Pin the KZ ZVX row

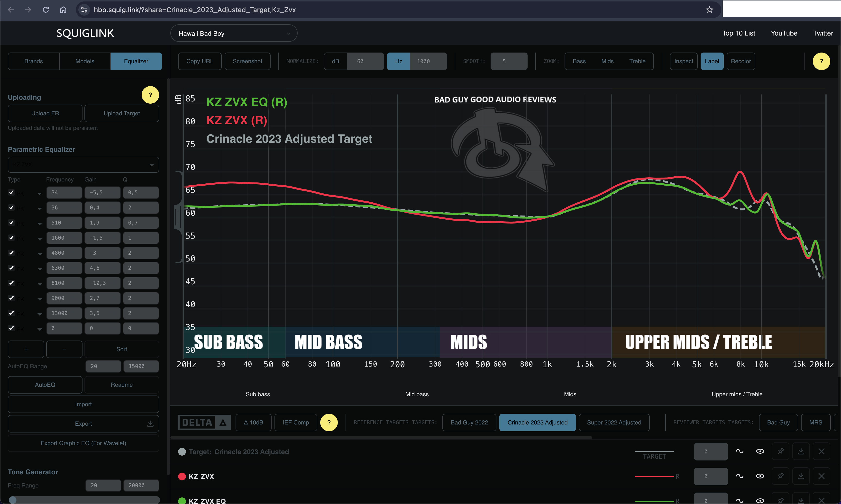(x=781, y=476)
